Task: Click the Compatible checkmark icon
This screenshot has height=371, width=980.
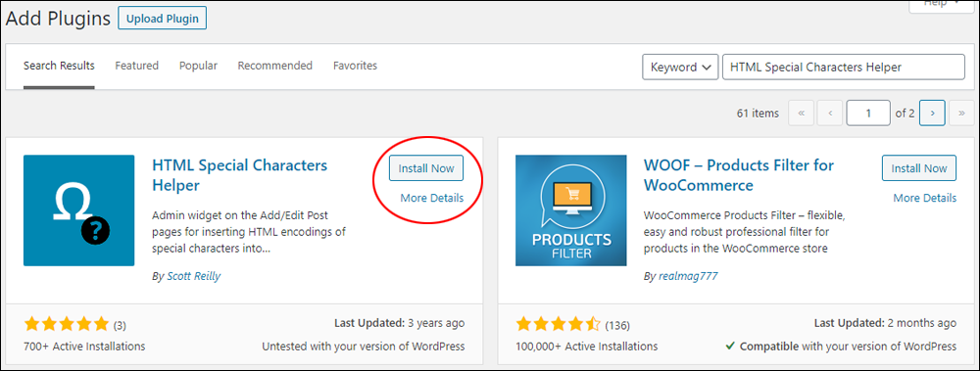Action: pyautogui.click(x=730, y=346)
